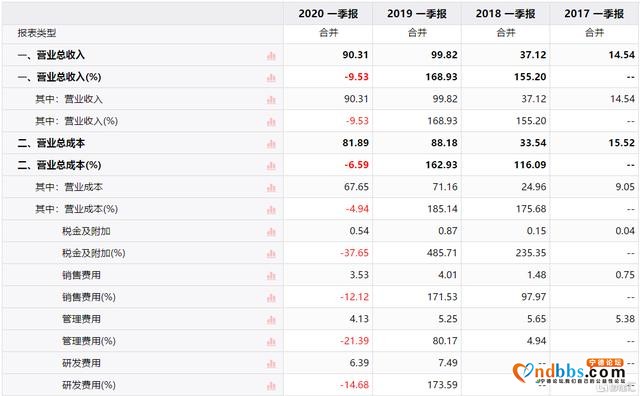Select the 2019 一季报 column header
The image size is (640, 396).
(x=417, y=14)
